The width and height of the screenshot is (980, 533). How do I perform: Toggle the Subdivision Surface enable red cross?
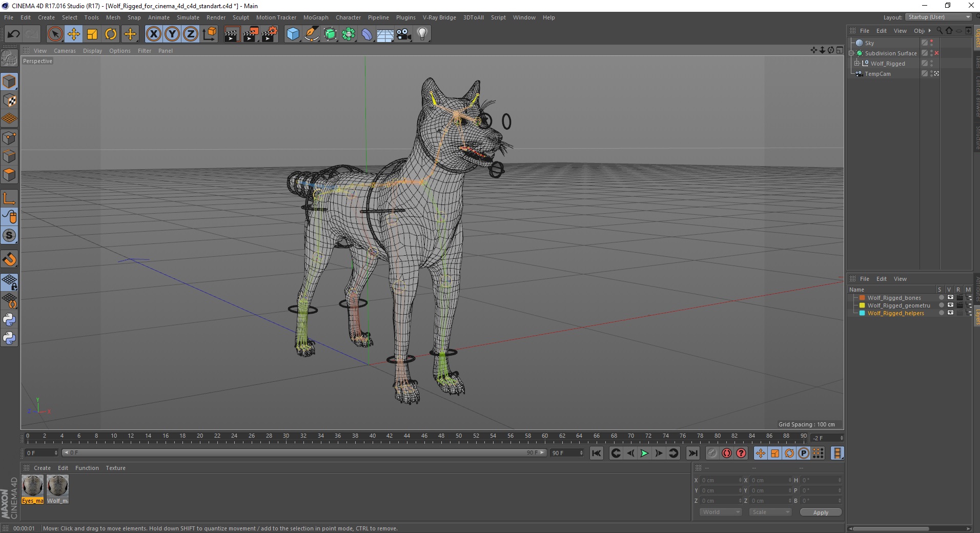point(937,53)
